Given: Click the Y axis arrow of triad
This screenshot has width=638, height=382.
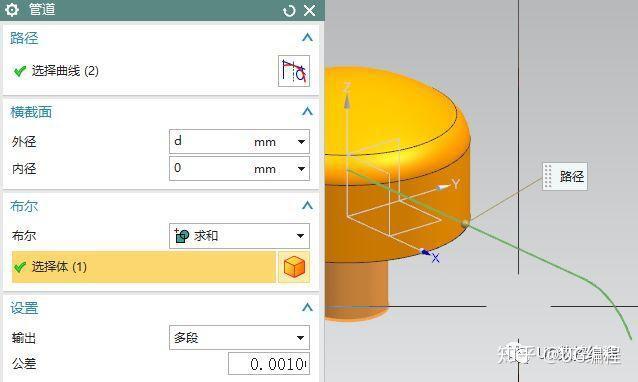Looking at the screenshot, I should point(444,187).
